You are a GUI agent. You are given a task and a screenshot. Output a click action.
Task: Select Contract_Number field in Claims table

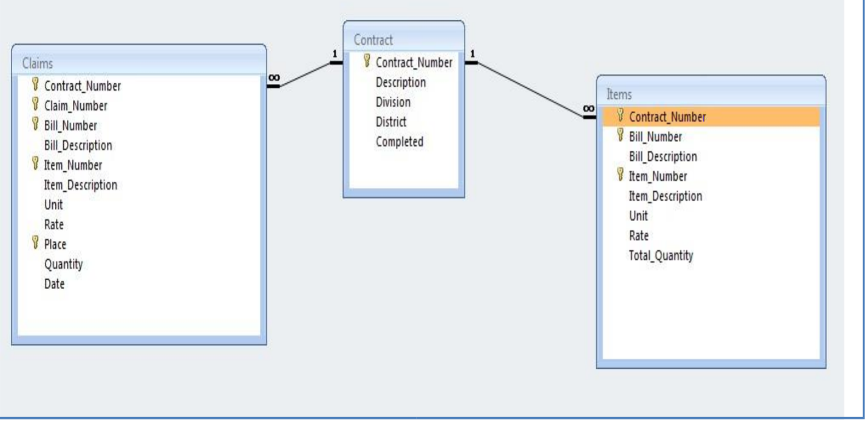(82, 86)
